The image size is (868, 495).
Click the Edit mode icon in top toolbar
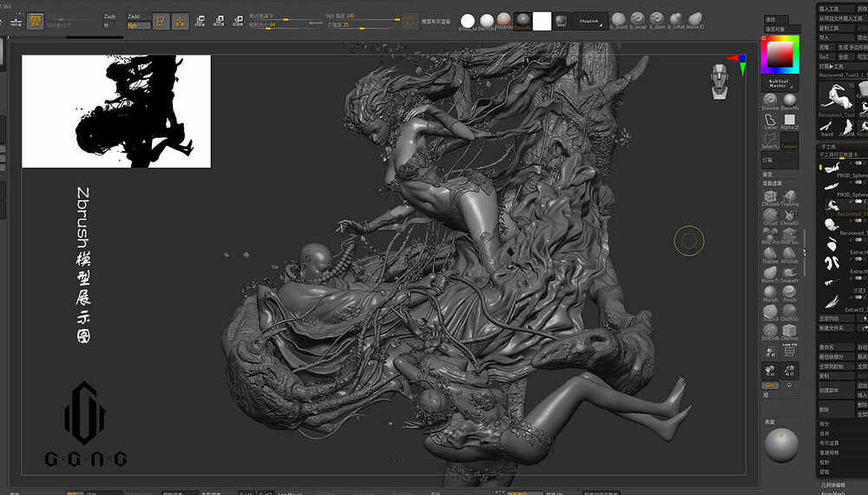(161, 22)
